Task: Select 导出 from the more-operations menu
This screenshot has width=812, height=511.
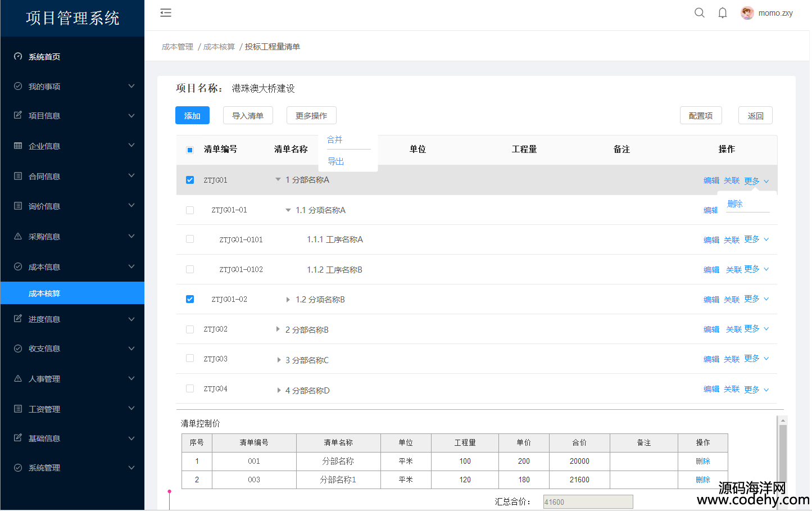Action: [336, 161]
